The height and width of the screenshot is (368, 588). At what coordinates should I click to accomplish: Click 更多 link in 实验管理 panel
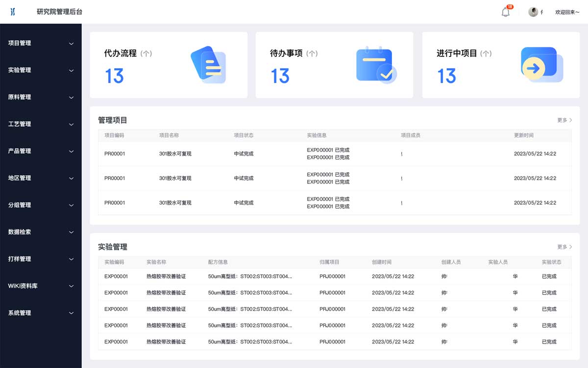(x=564, y=247)
